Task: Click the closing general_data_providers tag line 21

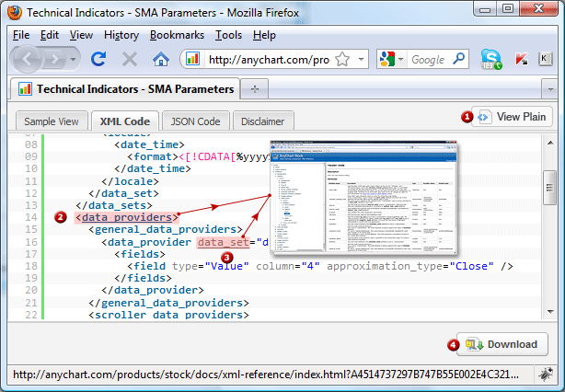Action: click(168, 303)
